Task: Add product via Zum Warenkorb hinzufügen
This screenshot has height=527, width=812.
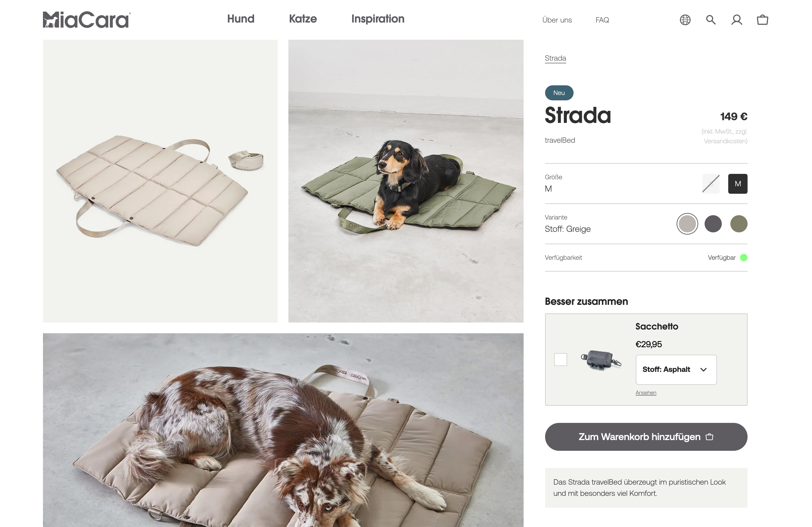Action: (x=646, y=437)
